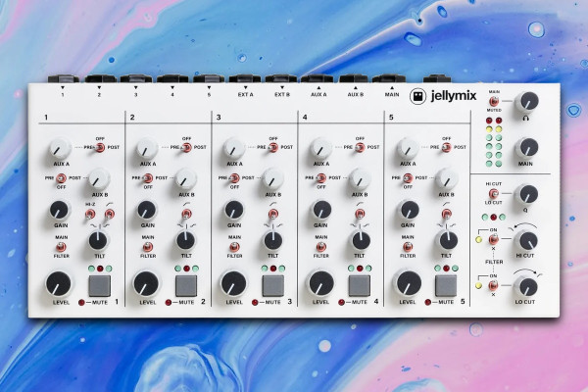Toggle the channel 3 MAIN/FILTER routing switch
588x392 pixels.
234,247
